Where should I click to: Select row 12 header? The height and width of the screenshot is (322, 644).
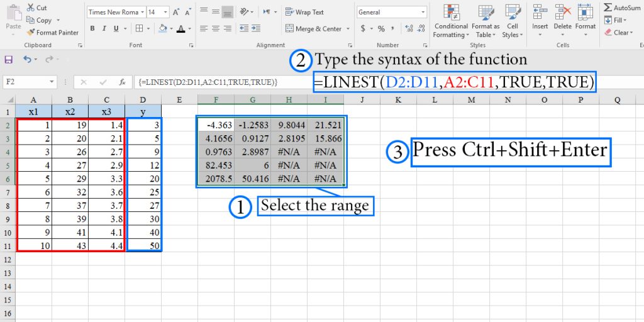8,260
